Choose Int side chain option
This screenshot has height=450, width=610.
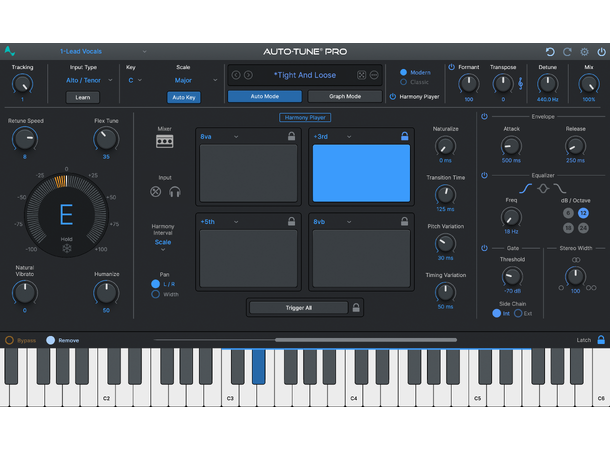click(496, 313)
